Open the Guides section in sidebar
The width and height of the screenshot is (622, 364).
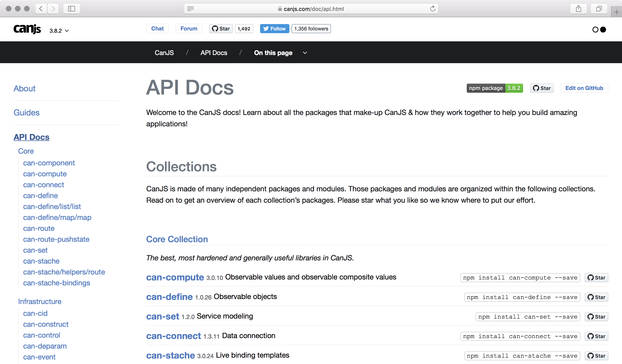(26, 113)
